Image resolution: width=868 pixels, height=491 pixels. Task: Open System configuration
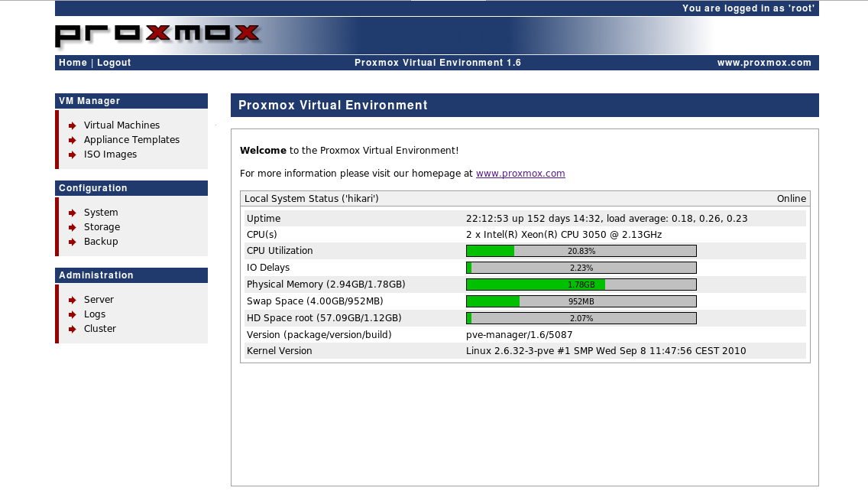coord(101,213)
